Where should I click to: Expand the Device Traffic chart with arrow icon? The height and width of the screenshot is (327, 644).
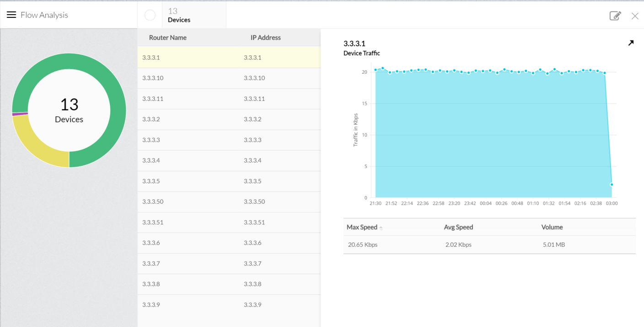point(631,43)
